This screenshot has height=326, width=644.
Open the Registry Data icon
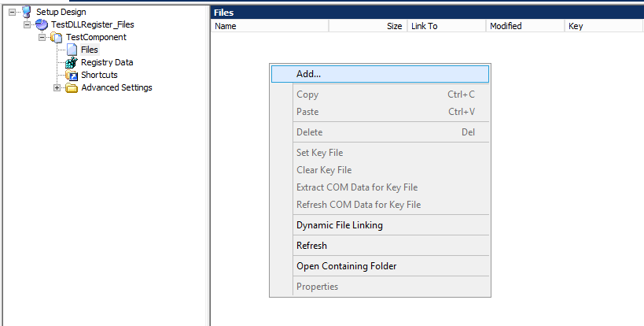72,62
